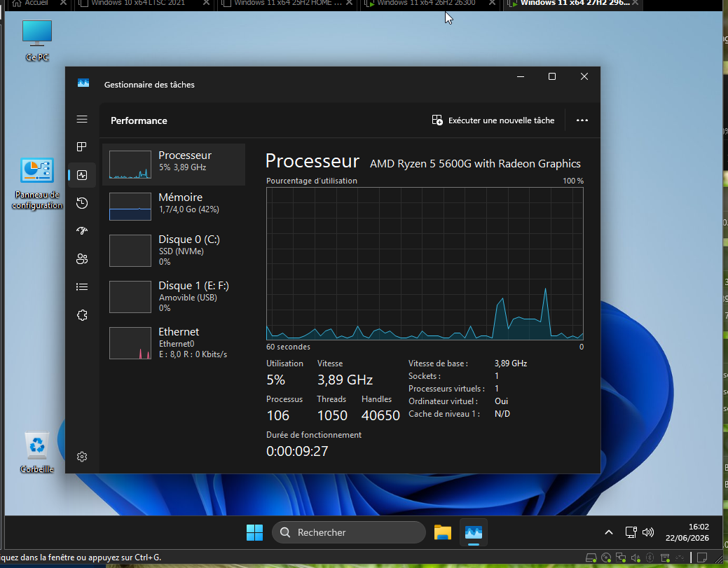The image size is (728, 568).
Task: Select the Processeur performance entry
Action: [x=174, y=165]
